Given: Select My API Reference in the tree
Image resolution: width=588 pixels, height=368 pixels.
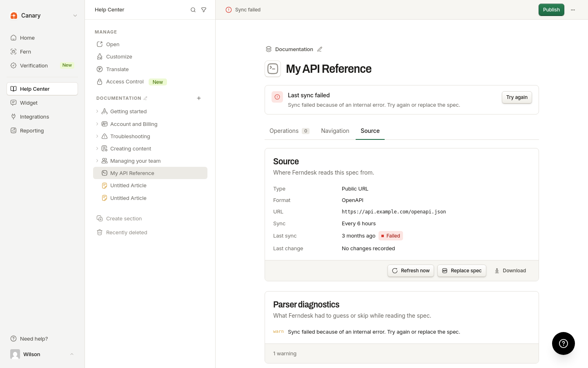Looking at the screenshot, I should pyautogui.click(x=150, y=173).
